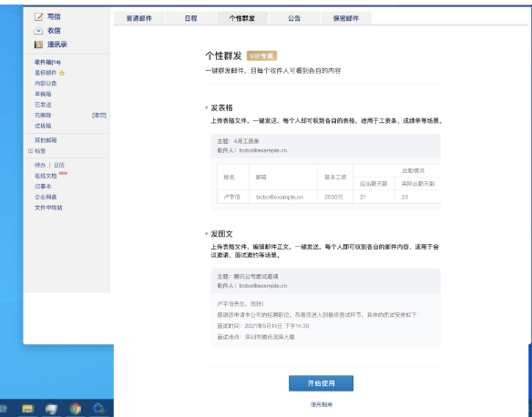Click the 出勤情况 header cell
The width and height of the screenshot is (532, 417).
coord(414,170)
